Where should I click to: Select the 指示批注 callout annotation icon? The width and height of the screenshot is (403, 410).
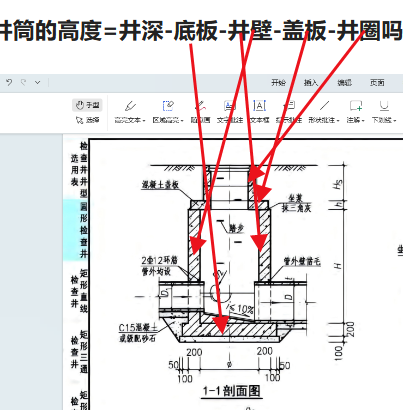[x=289, y=106]
